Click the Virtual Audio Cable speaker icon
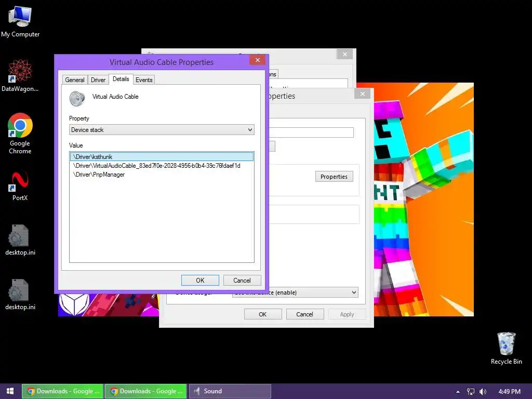 [x=77, y=98]
